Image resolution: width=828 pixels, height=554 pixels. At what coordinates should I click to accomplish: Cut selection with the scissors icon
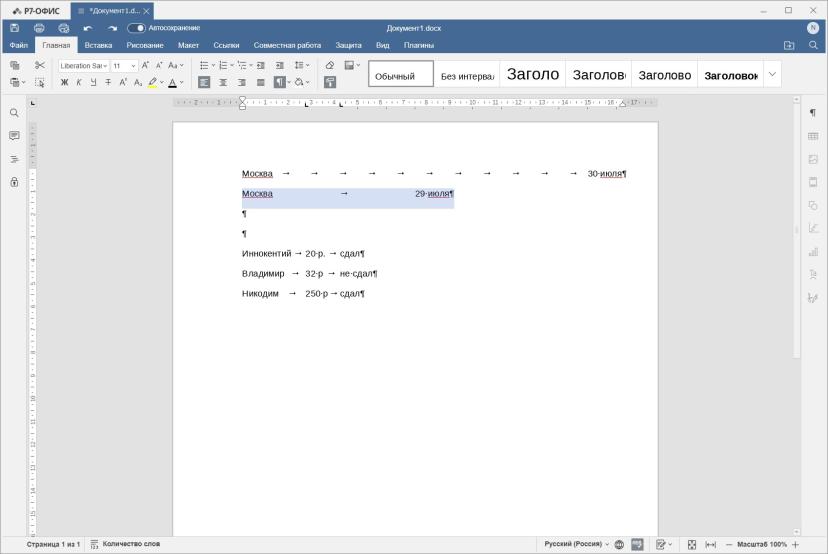pos(40,65)
